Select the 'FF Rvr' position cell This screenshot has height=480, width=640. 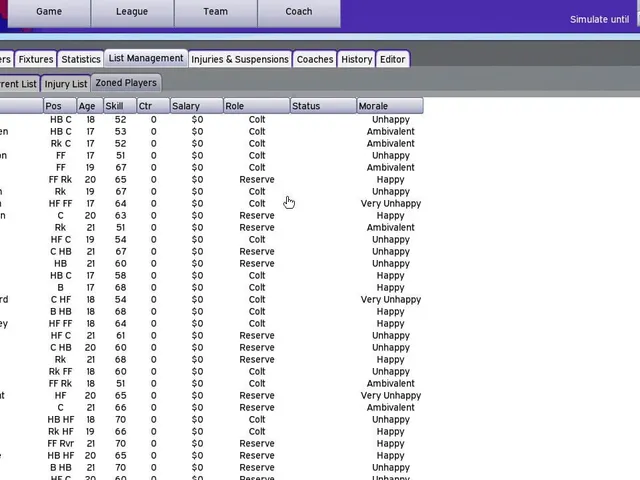pos(60,444)
